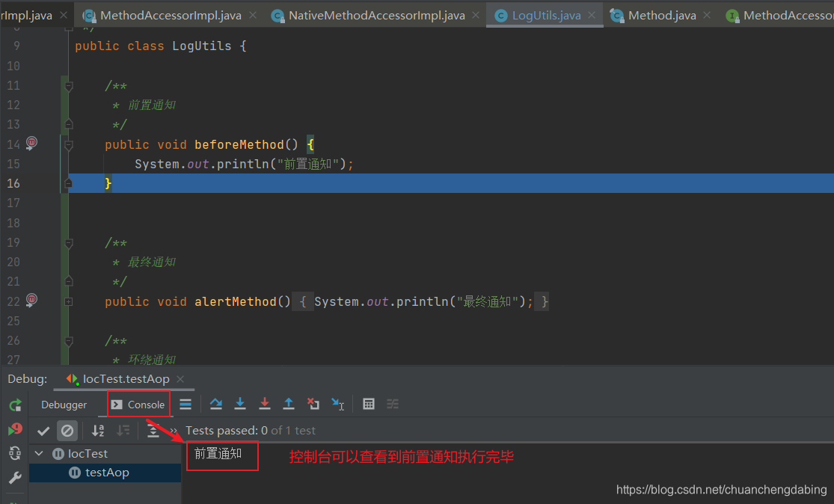The width and height of the screenshot is (834, 504).
Task: Close the LogUtils.java tab
Action: 592,16
